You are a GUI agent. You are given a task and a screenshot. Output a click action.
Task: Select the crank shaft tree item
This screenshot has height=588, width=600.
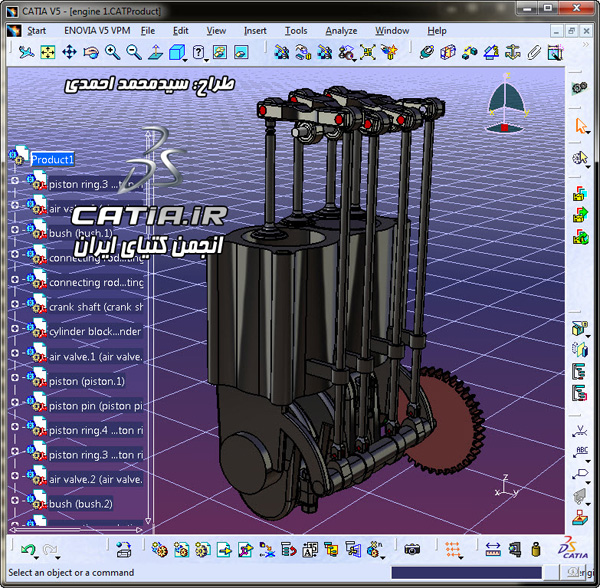[x=96, y=307]
